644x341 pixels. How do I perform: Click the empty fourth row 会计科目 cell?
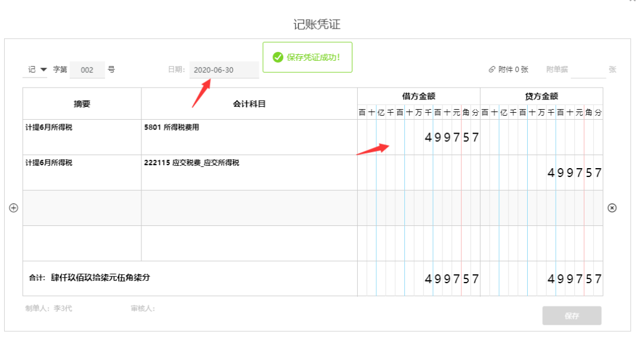point(249,243)
